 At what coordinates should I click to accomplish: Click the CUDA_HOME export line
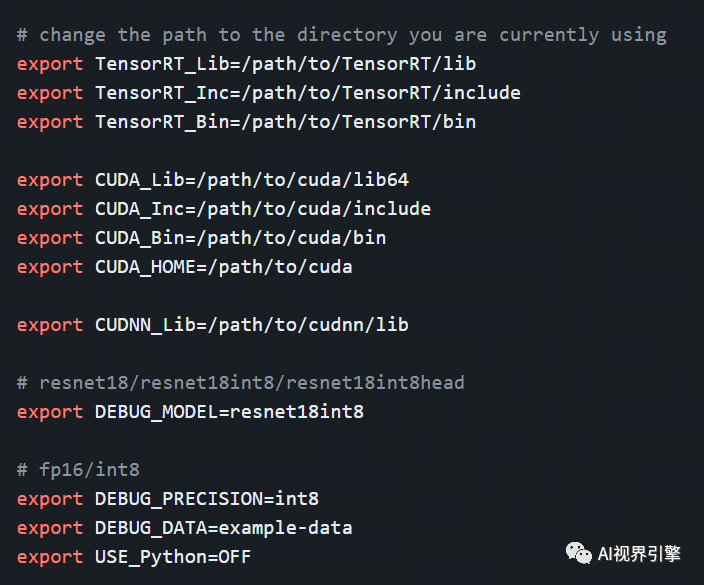(x=185, y=267)
